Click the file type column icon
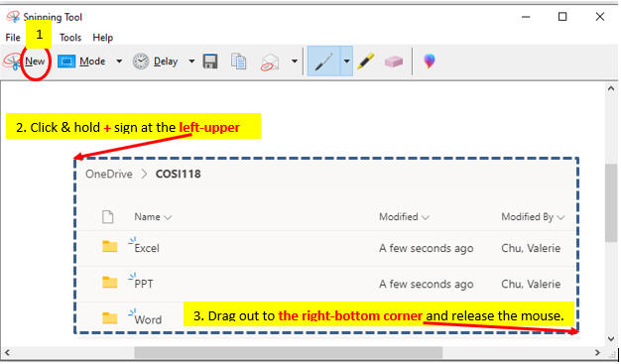This screenshot has width=621, height=364. [x=108, y=217]
